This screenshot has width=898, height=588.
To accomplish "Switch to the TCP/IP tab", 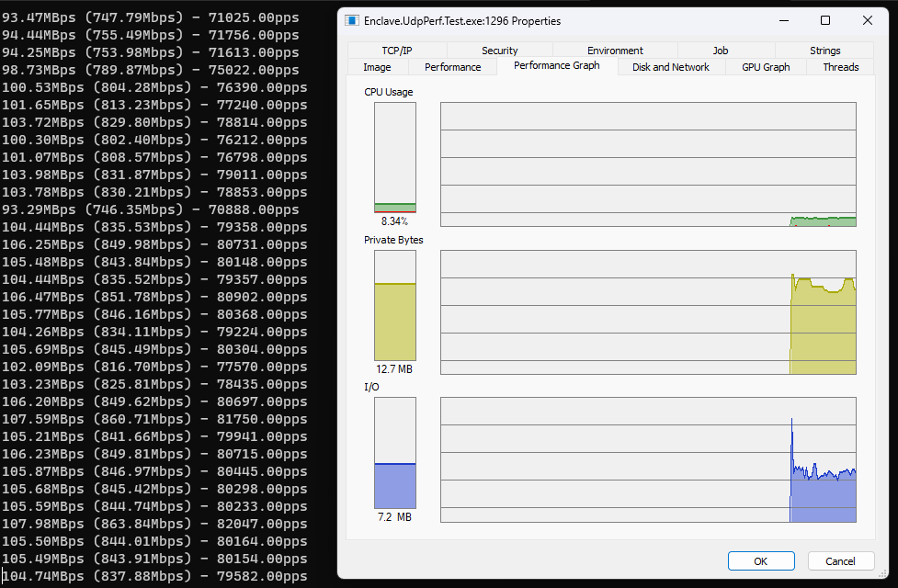I will point(397,51).
